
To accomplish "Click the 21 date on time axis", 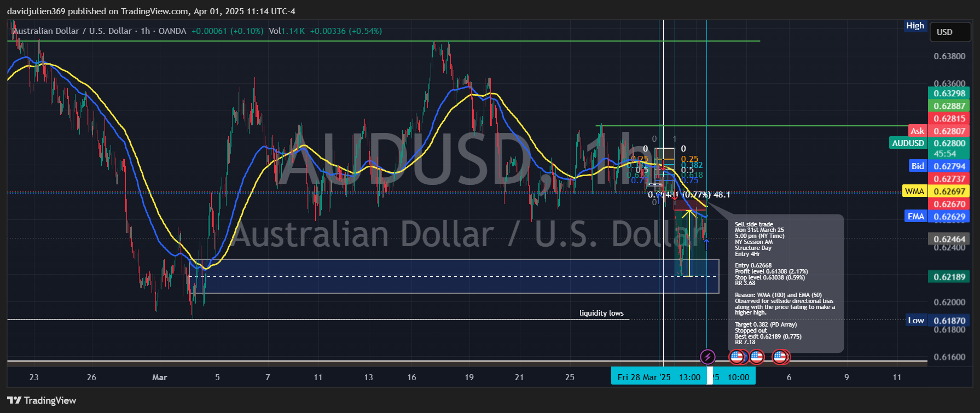I will click(519, 377).
